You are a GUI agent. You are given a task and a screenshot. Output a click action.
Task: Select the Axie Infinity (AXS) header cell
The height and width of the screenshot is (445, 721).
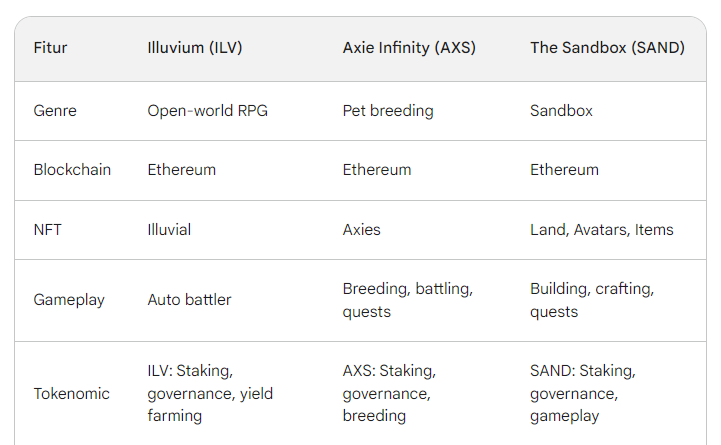pos(409,48)
